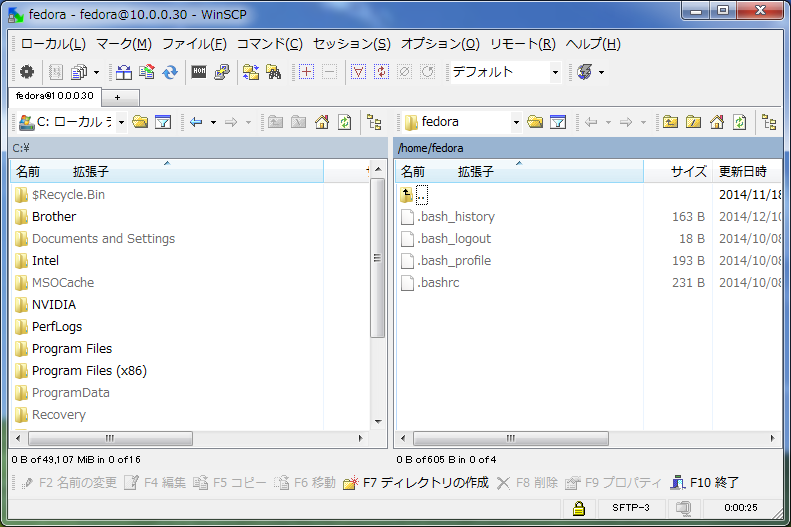Click the Filter triangle toolbar icon
Screen dimensions: 791x527
[x=358, y=72]
